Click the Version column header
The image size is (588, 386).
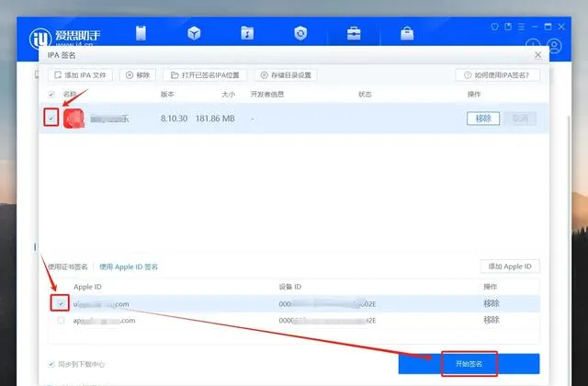coord(167,94)
